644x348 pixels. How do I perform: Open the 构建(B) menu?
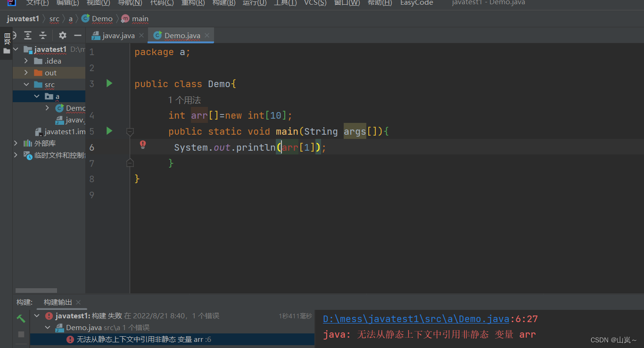coord(224,3)
